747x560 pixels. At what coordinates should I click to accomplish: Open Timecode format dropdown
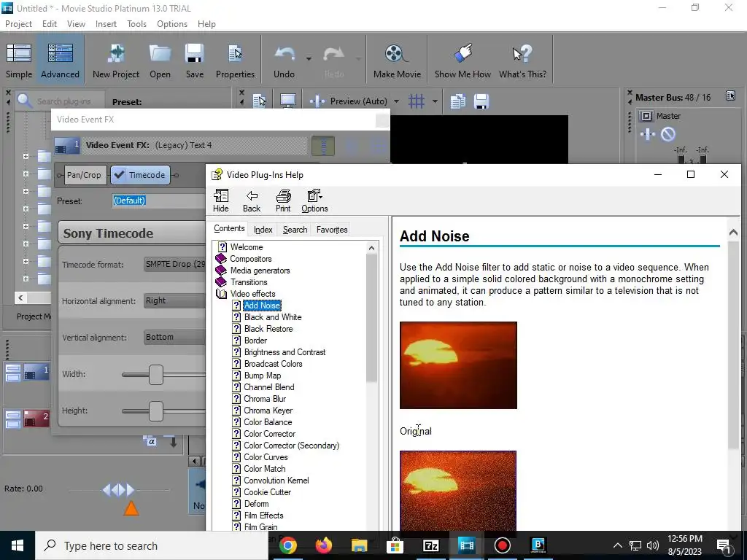coord(175,264)
